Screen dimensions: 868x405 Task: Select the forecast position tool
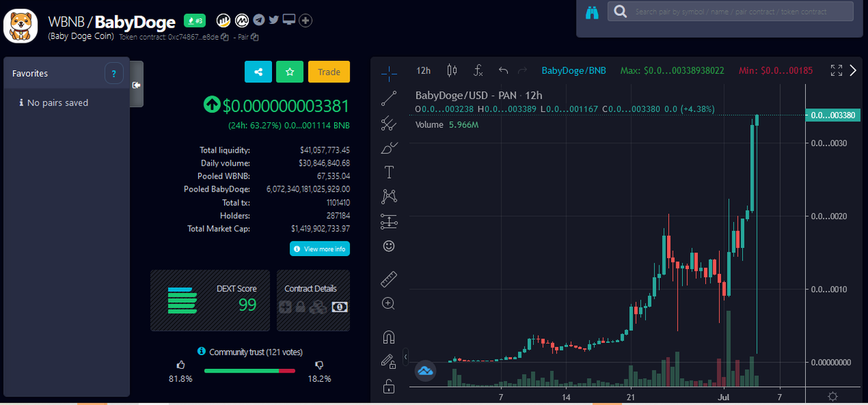388,221
